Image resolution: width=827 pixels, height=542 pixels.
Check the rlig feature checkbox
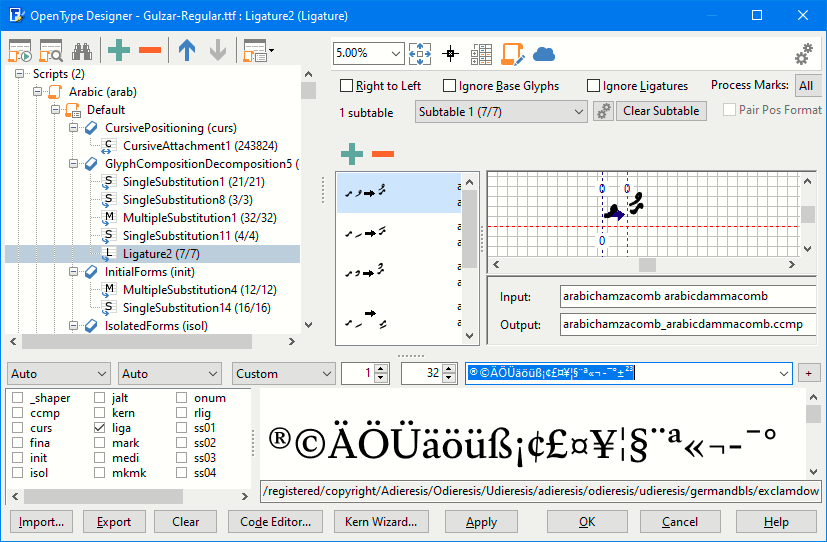[181, 413]
